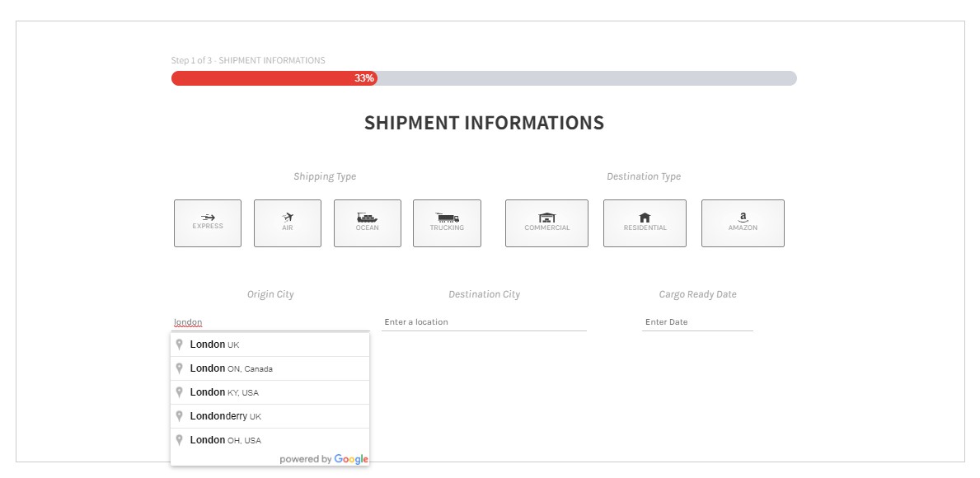Click the Step 1 of 3 header label
Viewport: 980px width, 478px height.
point(248,60)
